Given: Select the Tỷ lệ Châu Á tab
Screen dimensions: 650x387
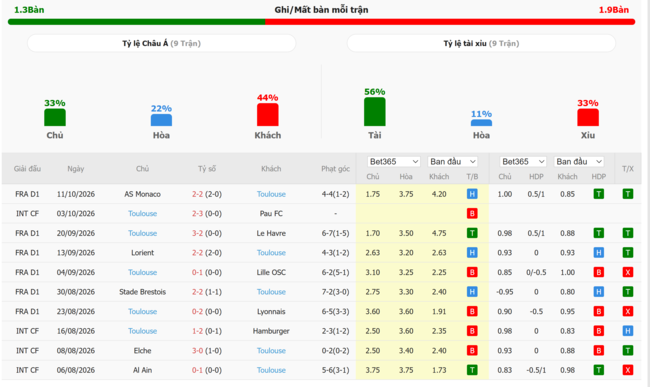Looking at the screenshot, I should pyautogui.click(x=162, y=43).
